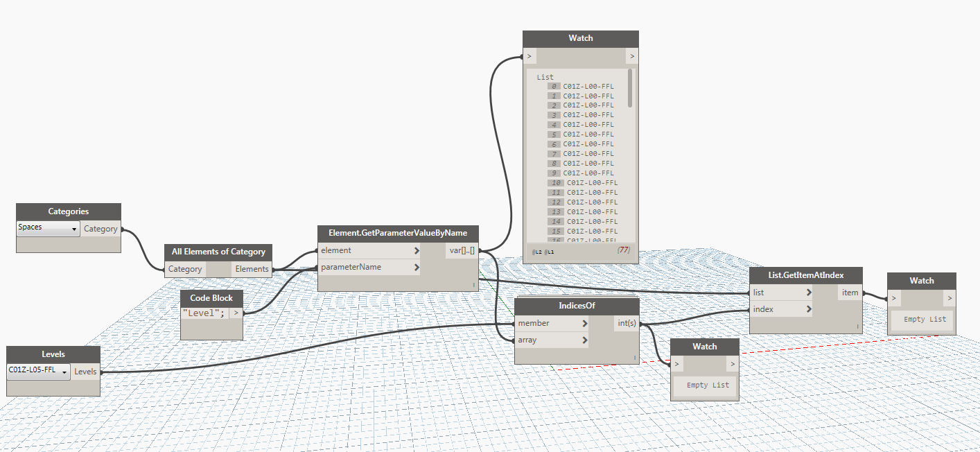
Task: Click Empty List text in Watch below IndicesOf
Action: point(708,385)
